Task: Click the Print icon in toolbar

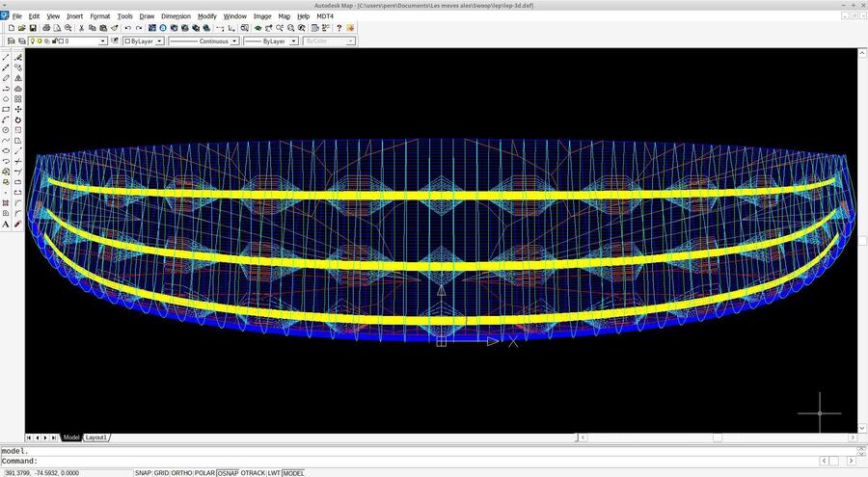Action: [x=46, y=28]
